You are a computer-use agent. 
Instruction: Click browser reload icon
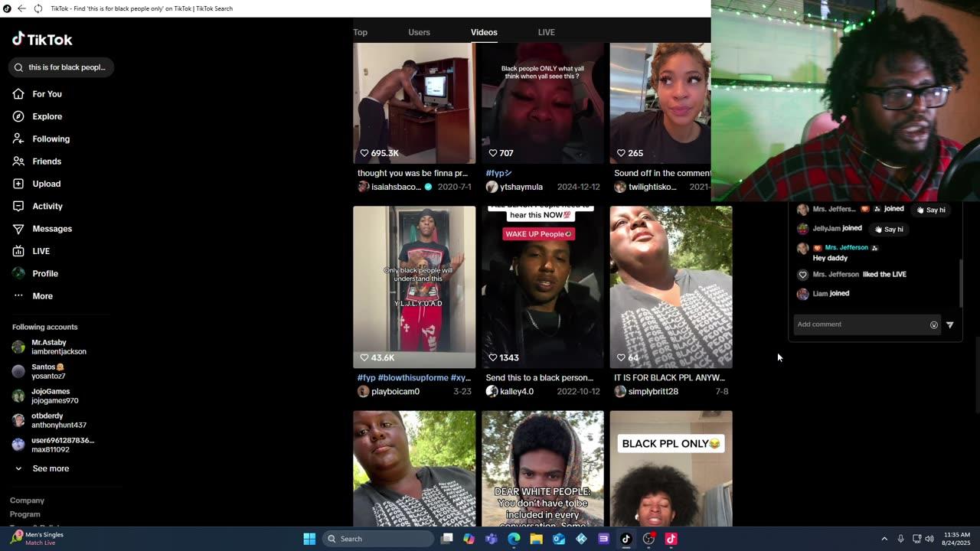(38, 8)
